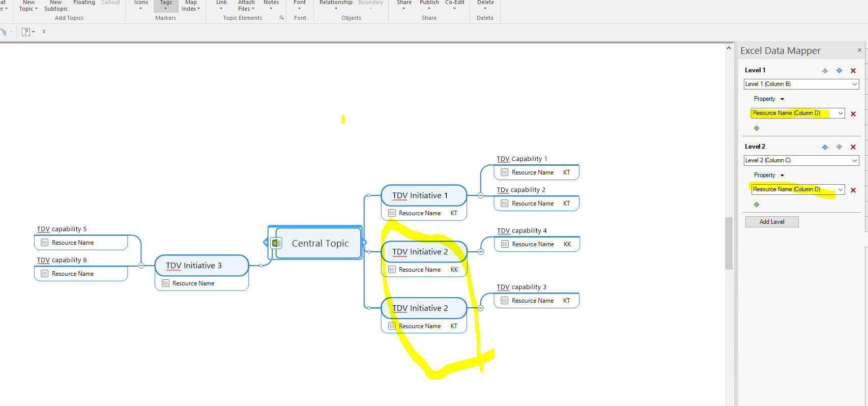Open Customize Quick Access Toolbar arrow
This screenshot has height=406, width=868.
[44, 32]
